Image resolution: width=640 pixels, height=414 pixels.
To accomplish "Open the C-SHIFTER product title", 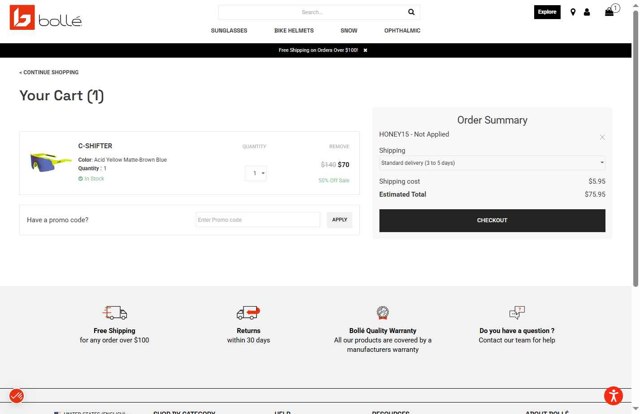I will point(95,146).
